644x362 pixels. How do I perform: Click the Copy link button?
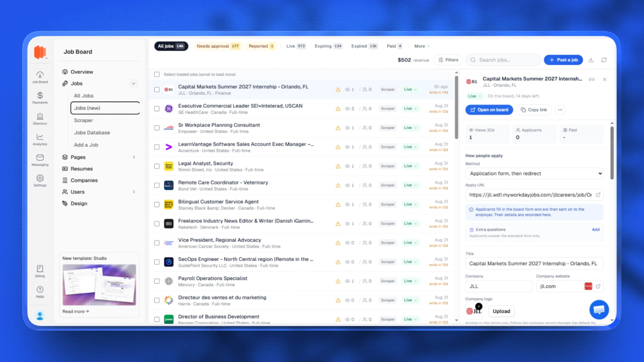click(534, 110)
